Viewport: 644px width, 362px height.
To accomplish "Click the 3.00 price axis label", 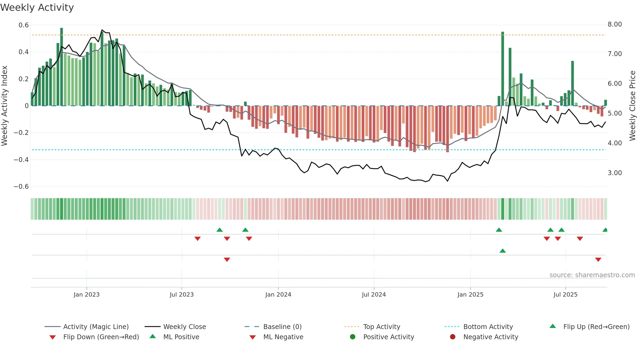I will click(x=615, y=173).
